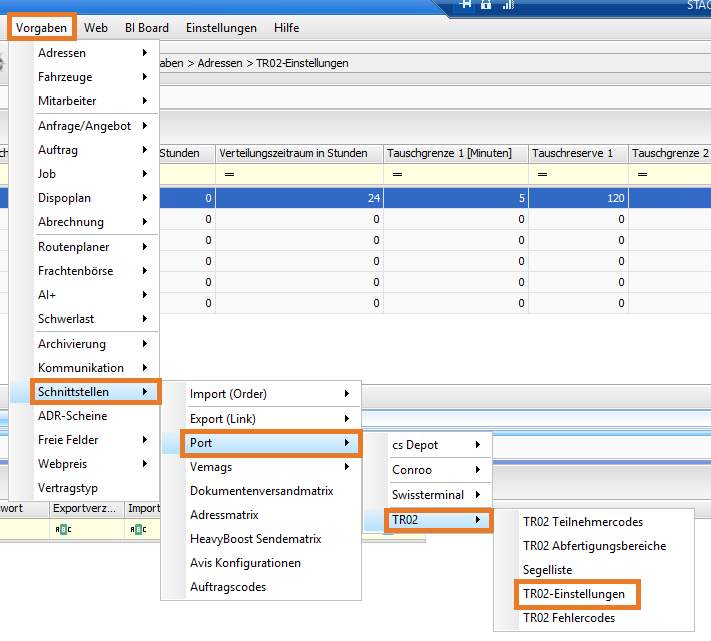Click the Segelliste menu item
This screenshot has width=711, height=641.
[x=547, y=570]
